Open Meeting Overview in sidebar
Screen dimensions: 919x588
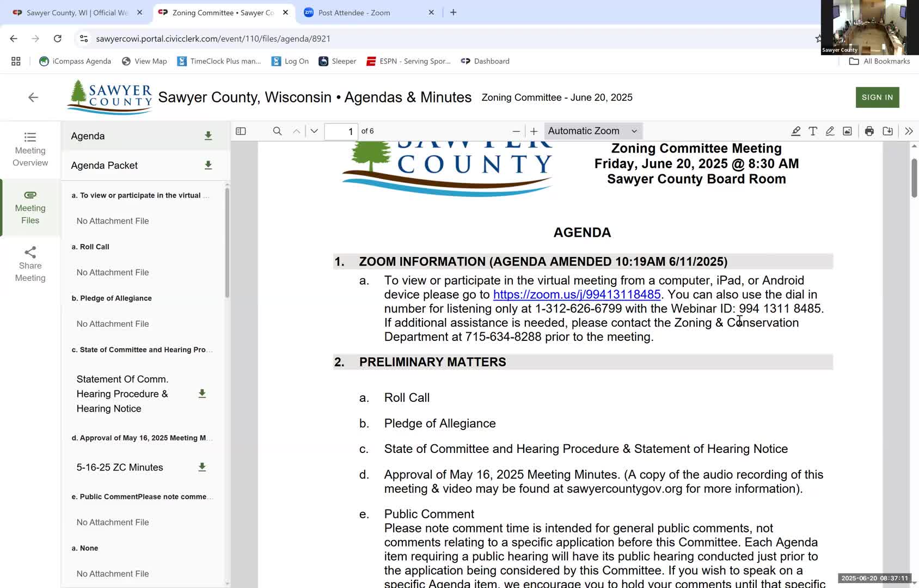30,150
